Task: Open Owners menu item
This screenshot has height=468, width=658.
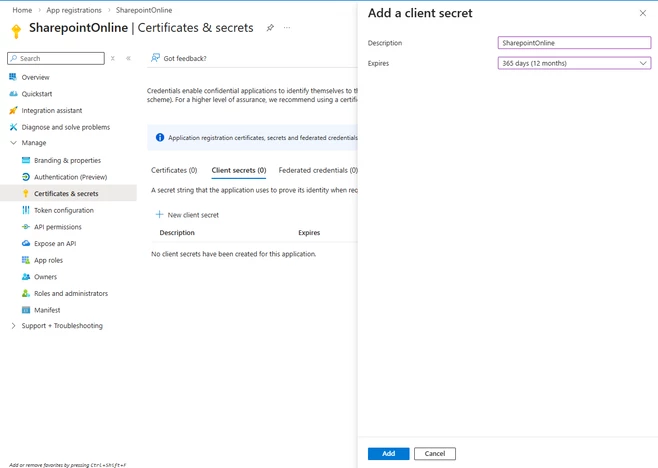Action: point(45,277)
